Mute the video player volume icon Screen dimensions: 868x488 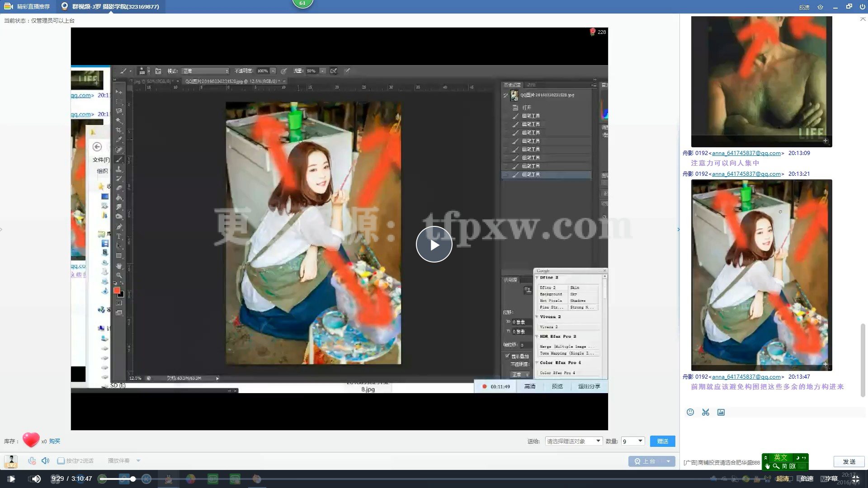click(x=35, y=479)
